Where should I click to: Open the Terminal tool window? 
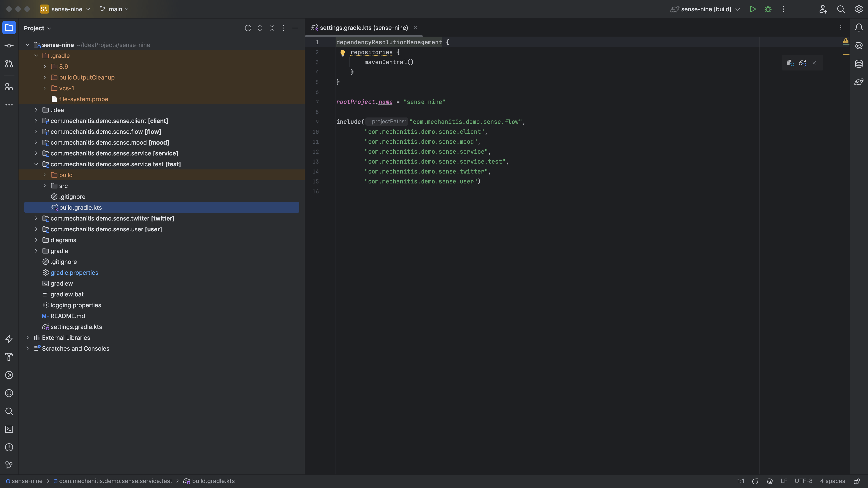[x=9, y=429]
